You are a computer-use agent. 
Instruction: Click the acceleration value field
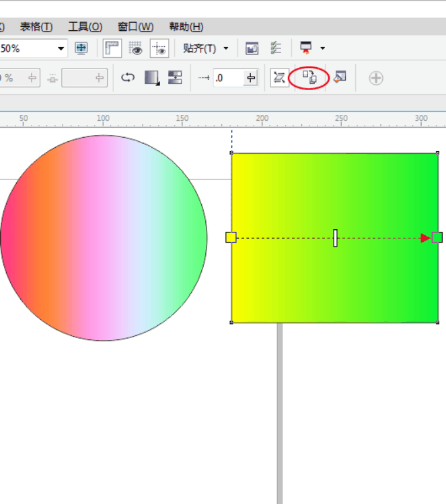[229, 78]
